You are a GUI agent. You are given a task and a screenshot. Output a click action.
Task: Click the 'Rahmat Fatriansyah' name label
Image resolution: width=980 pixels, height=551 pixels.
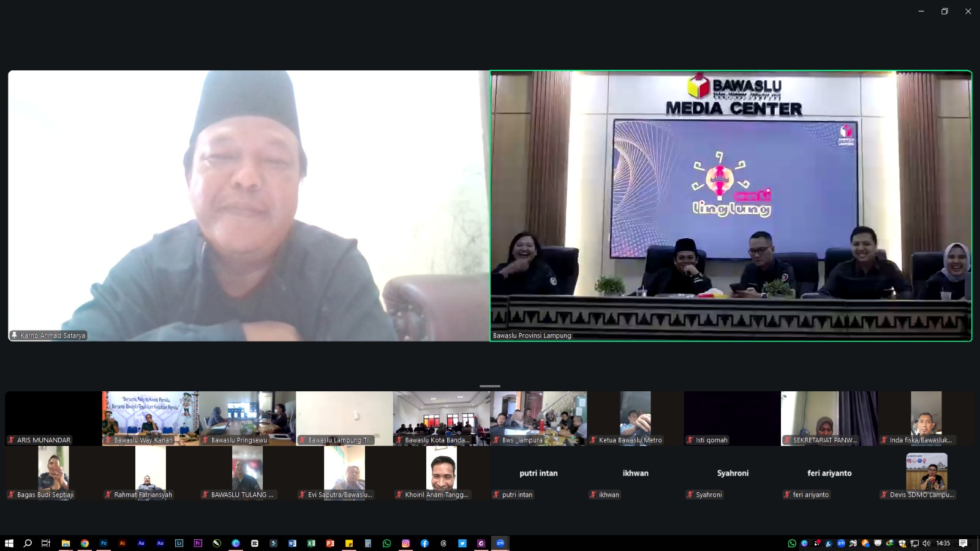(143, 495)
